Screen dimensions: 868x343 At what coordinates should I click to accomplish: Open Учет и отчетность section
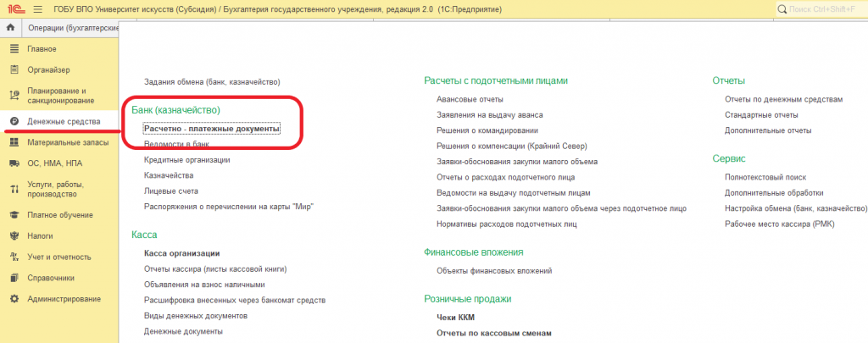(59, 257)
